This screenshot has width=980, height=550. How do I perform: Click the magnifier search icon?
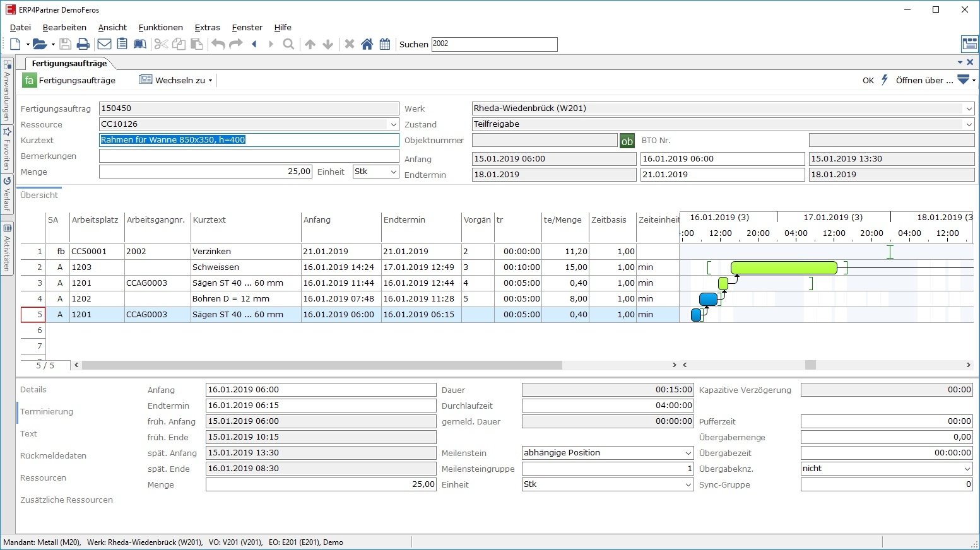288,44
